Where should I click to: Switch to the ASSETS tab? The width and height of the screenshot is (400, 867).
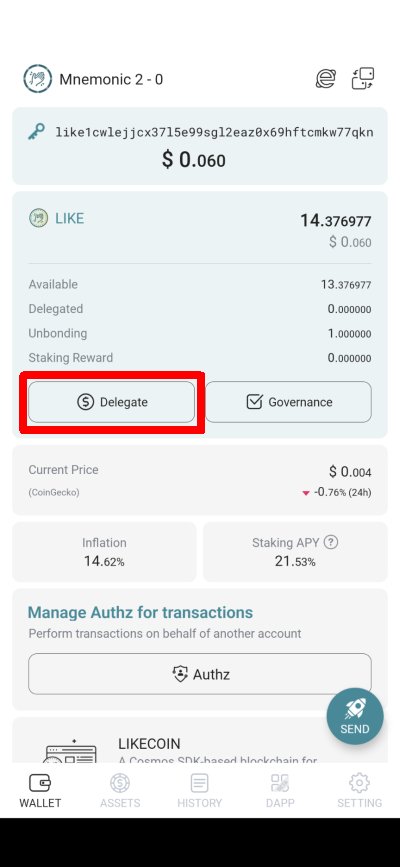120,790
